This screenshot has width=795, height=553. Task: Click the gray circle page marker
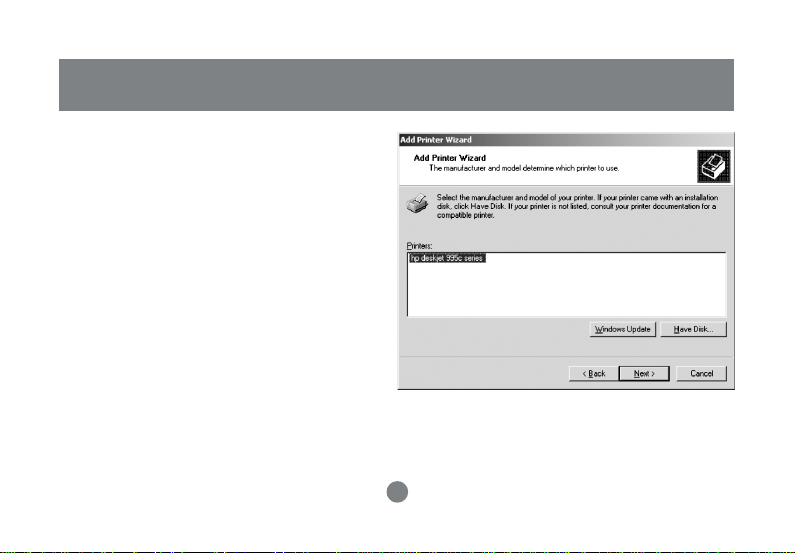tap(397, 492)
